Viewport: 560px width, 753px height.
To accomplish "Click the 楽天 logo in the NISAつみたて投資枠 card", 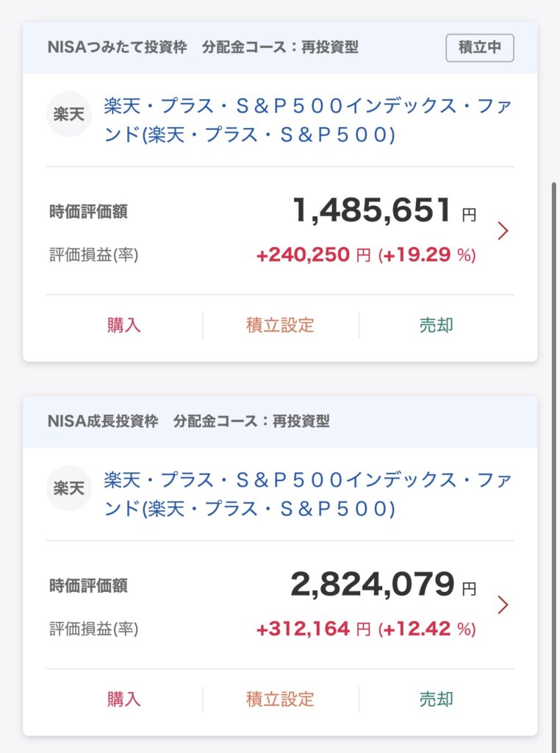I will pyautogui.click(x=69, y=114).
